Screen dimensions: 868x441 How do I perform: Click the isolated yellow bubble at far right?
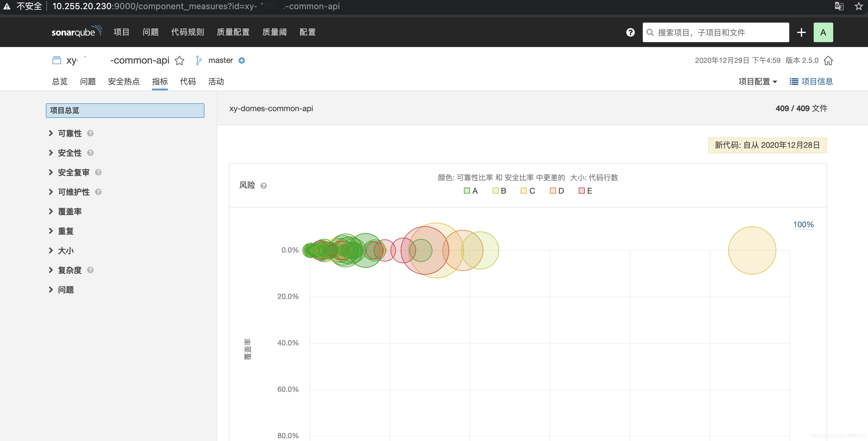(x=752, y=250)
